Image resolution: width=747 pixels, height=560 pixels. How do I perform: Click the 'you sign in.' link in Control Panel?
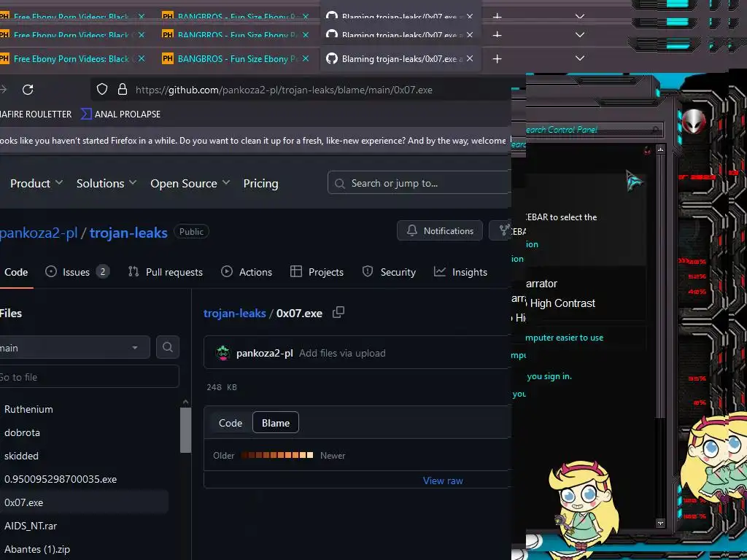pyautogui.click(x=549, y=376)
